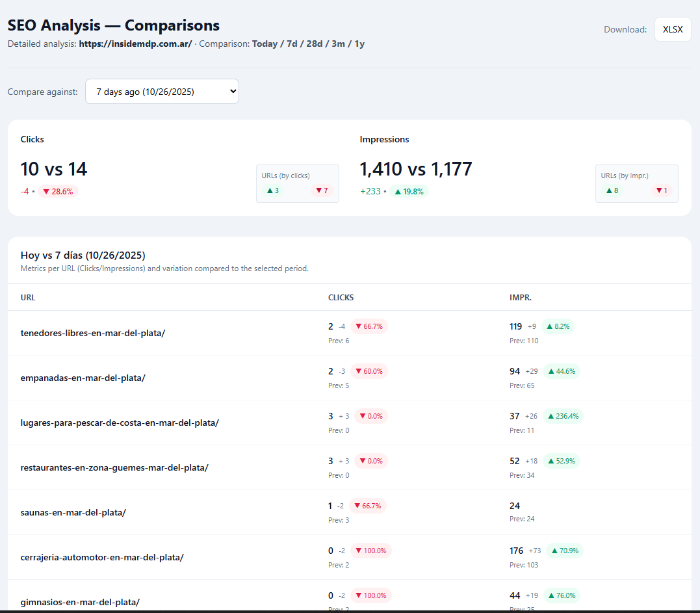The width and height of the screenshot is (700, 613).
Task: Click green up-arrow badge showing 3 URLs by clicks
Action: click(x=272, y=190)
